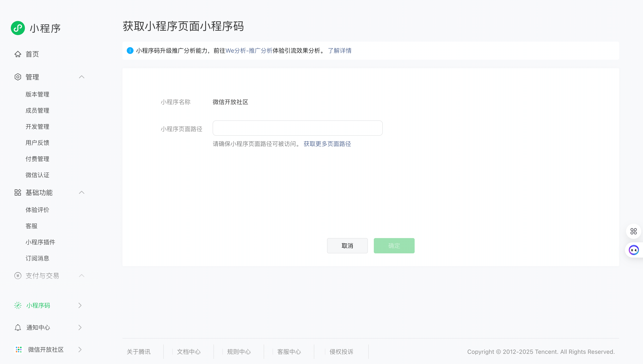Open the 获取更多页面路径 link

(327, 144)
